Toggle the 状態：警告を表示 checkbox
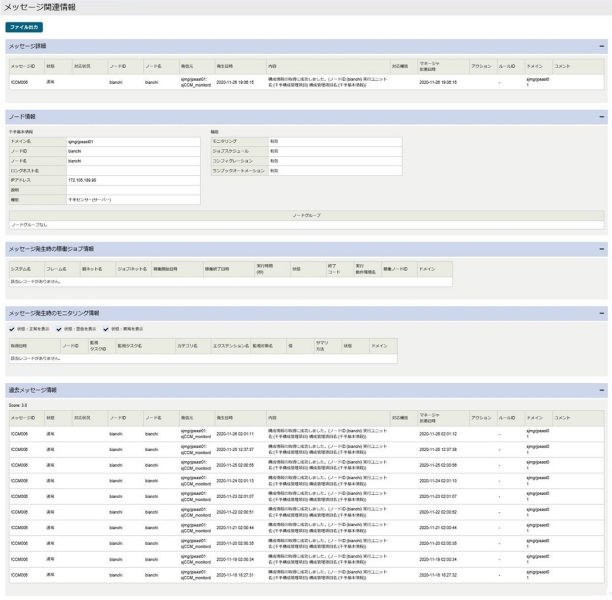 coord(59,329)
